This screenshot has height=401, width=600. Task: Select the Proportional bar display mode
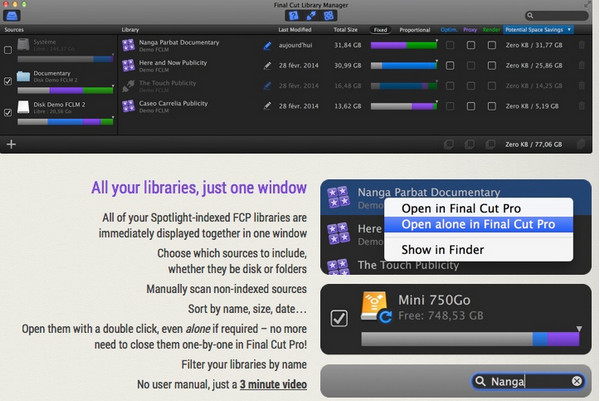click(415, 29)
